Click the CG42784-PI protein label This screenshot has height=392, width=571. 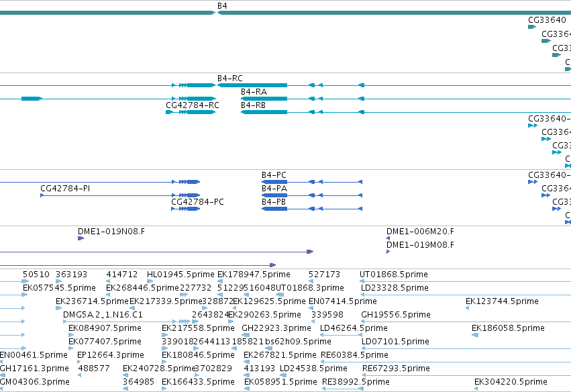65,189
